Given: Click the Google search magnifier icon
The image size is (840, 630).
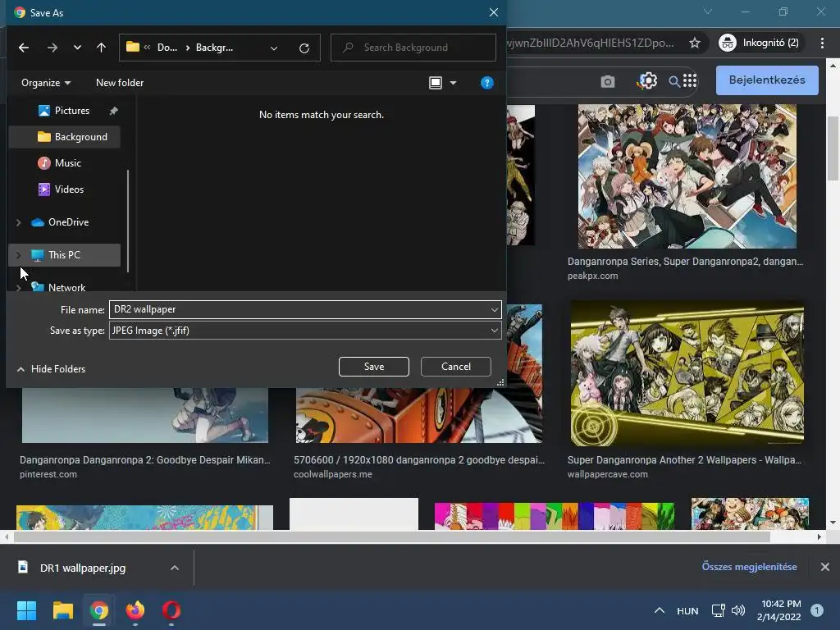Looking at the screenshot, I should (674, 81).
